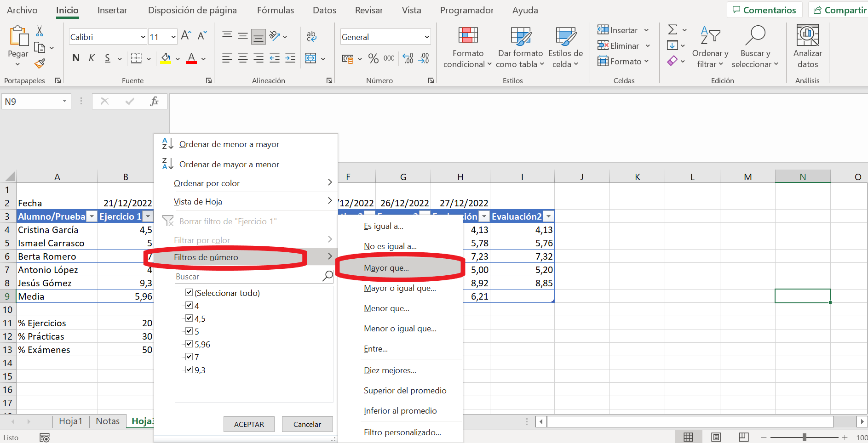868x443 pixels.
Task: Switch to Page Layout view in status bar
Action: pyautogui.click(x=716, y=437)
